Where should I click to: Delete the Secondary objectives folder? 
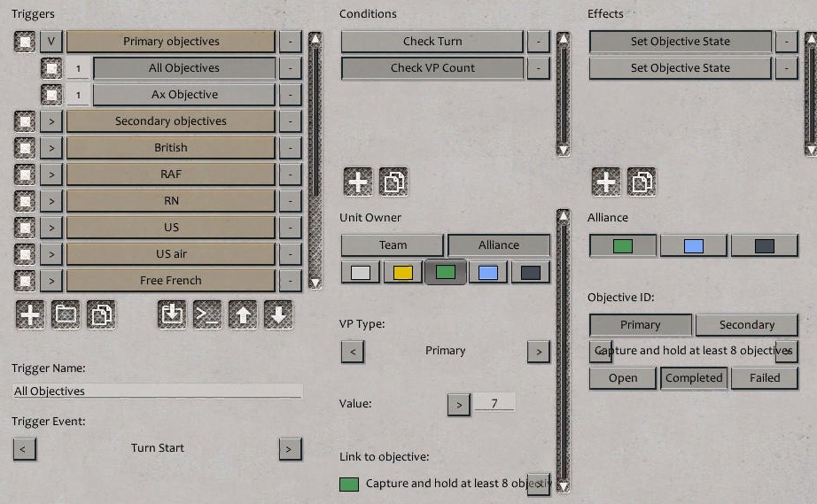point(291,121)
